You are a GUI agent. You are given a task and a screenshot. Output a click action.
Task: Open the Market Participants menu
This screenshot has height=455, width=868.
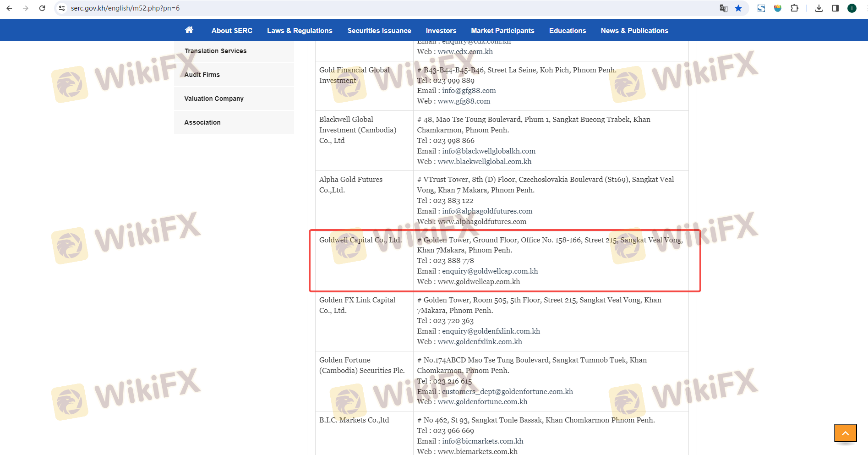pos(502,31)
